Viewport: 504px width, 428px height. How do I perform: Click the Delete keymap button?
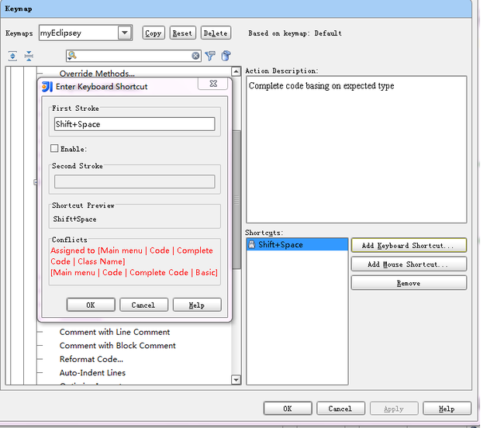[216, 33]
